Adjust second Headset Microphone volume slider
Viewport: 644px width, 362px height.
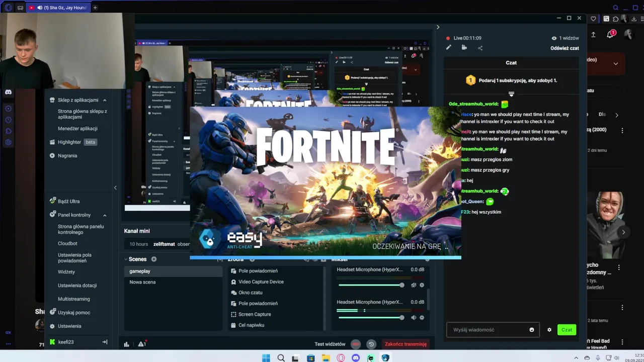pyautogui.click(x=371, y=318)
